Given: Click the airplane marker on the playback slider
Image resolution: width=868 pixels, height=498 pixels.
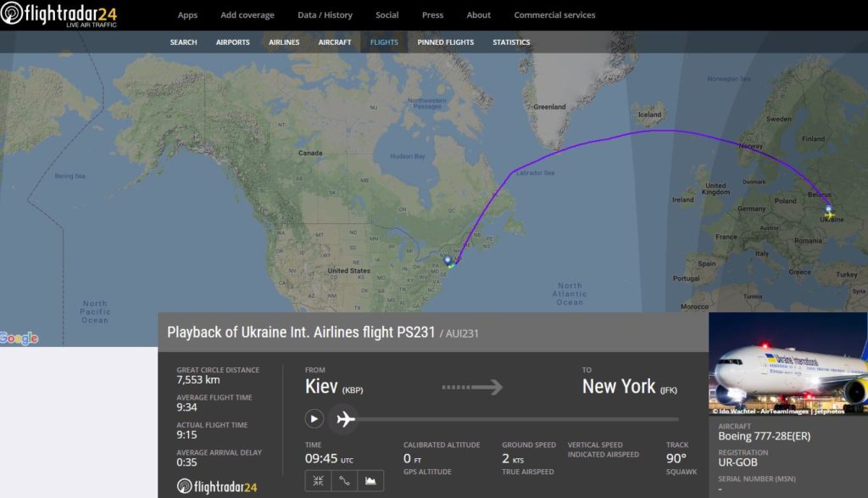Looking at the screenshot, I should pyautogui.click(x=345, y=418).
